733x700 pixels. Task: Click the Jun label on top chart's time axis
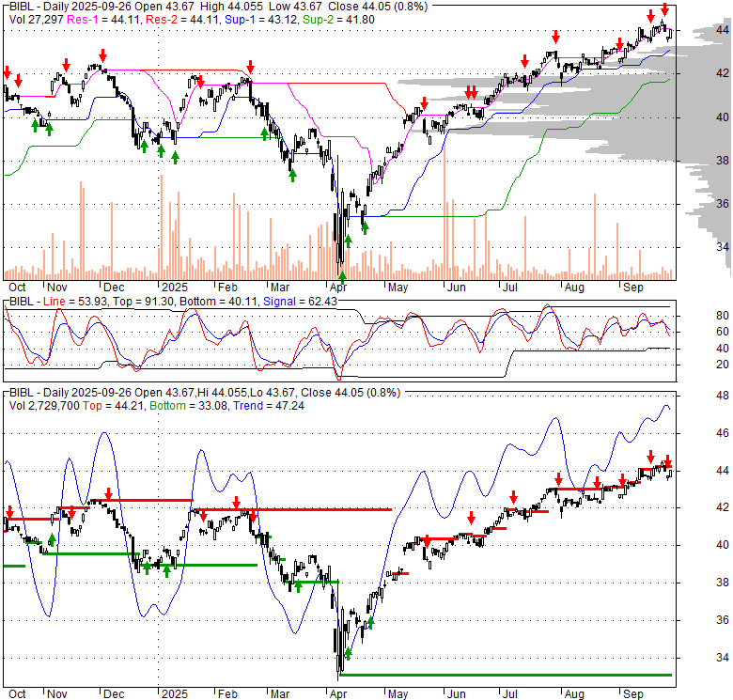(x=457, y=288)
